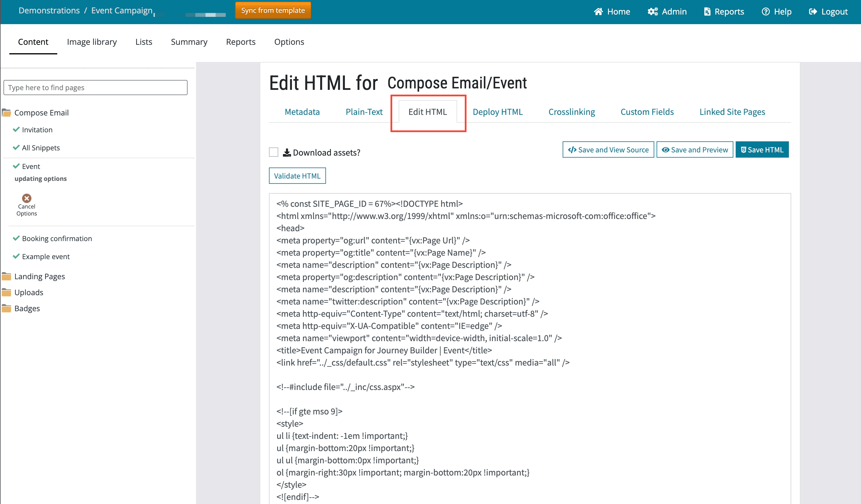The image size is (861, 504).
Task: Click the Badges folder icon
Action: tap(6, 308)
